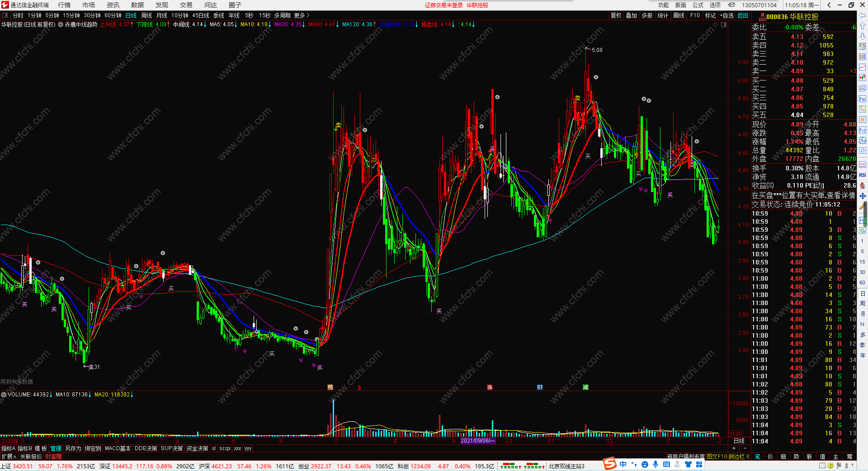Viewport: 868px width, 471px height.
Task: Select the pencil drawing tool icon
Action: point(863,206)
